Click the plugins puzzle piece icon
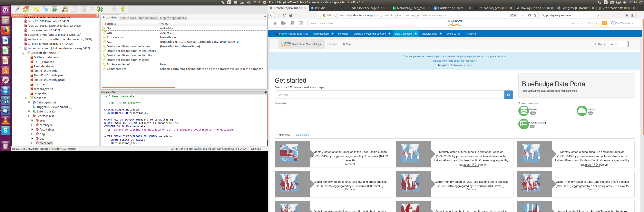644x212 pixels. pyautogui.click(x=100, y=9)
